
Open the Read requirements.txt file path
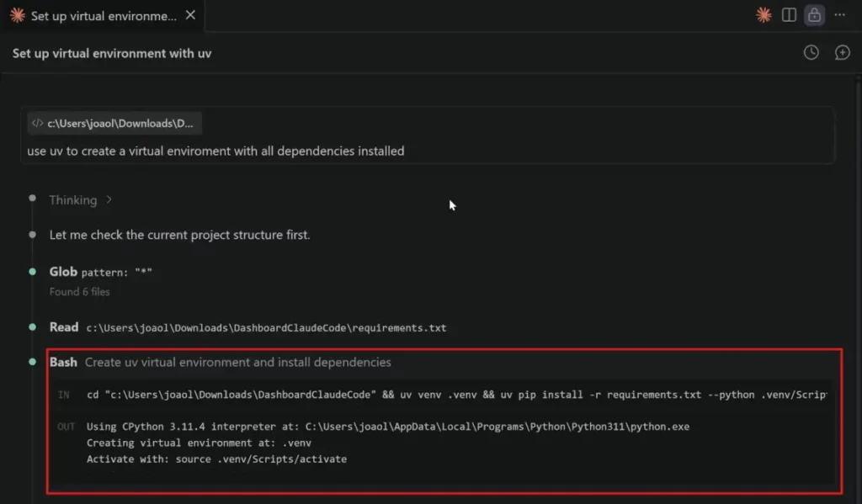(x=266, y=328)
